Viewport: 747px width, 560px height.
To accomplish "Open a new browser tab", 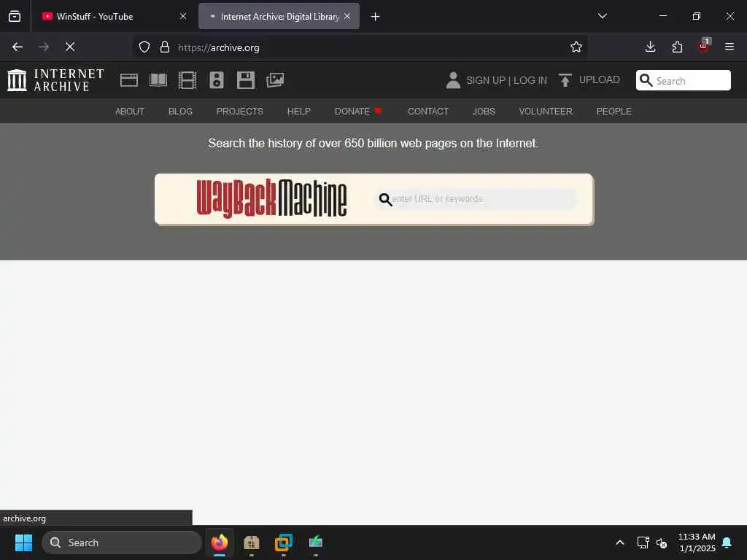I will (x=376, y=17).
